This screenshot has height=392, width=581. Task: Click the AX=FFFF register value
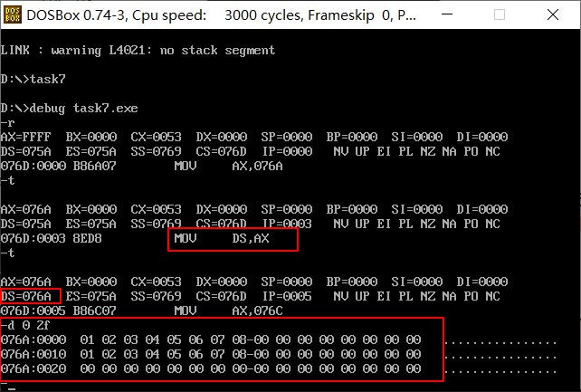pyautogui.click(x=25, y=137)
